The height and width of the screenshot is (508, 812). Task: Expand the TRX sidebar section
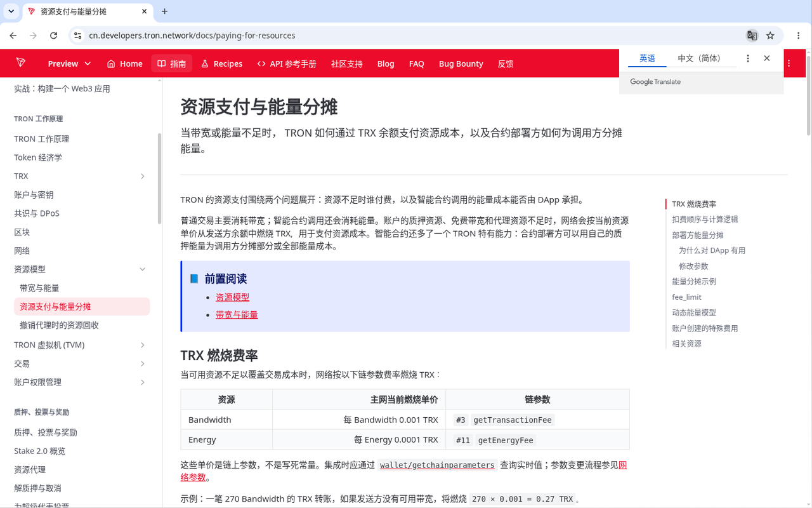tap(143, 176)
